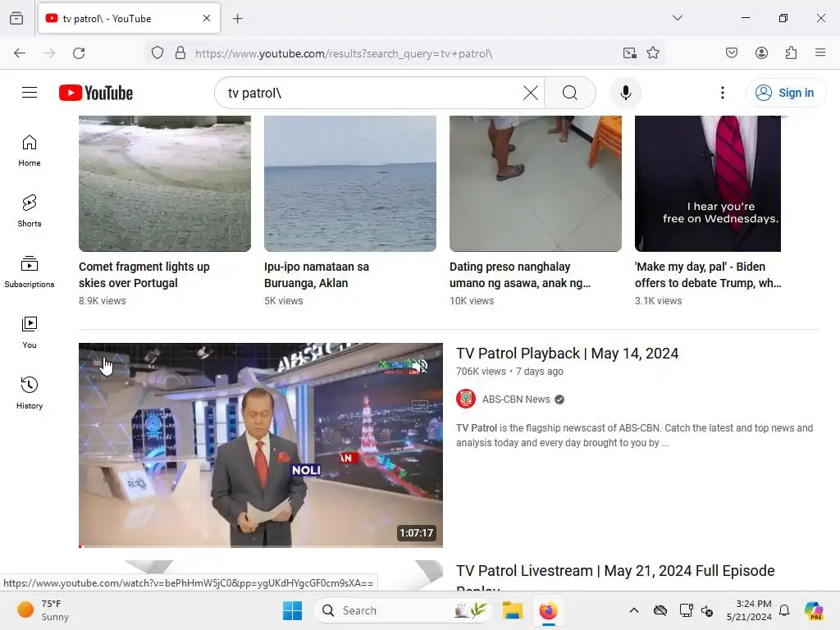Open 'Make my day, pal' Biden video title

click(708, 275)
